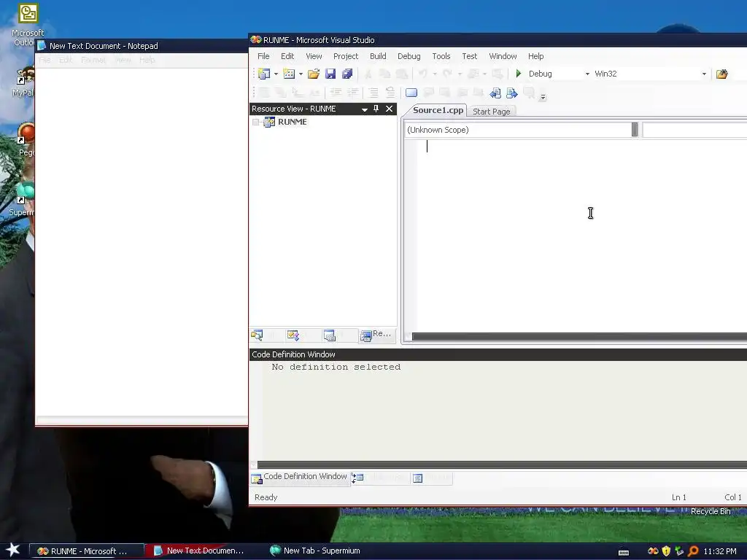Screen dimensions: 747x560
Task: Select the Source1.cpp editor tab
Action: [x=438, y=111]
